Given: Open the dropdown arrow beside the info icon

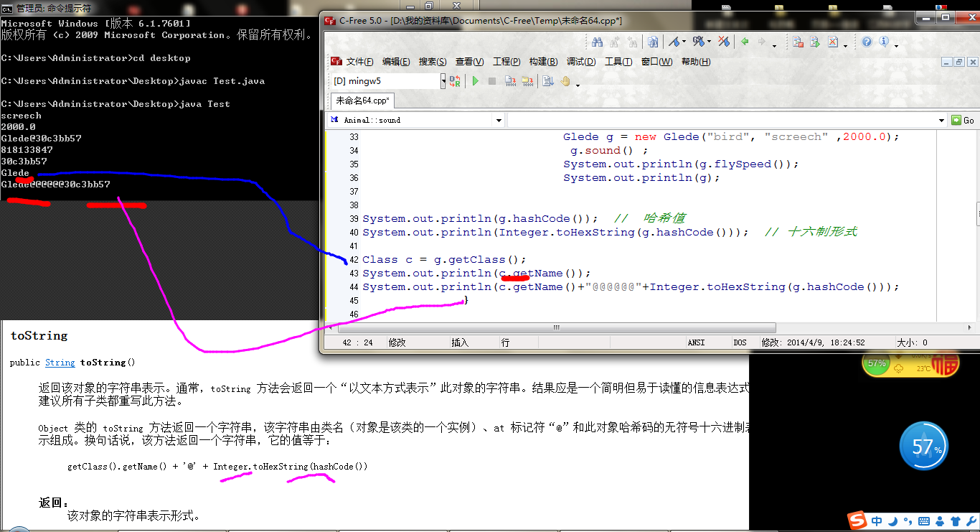Looking at the screenshot, I should pos(896,45).
